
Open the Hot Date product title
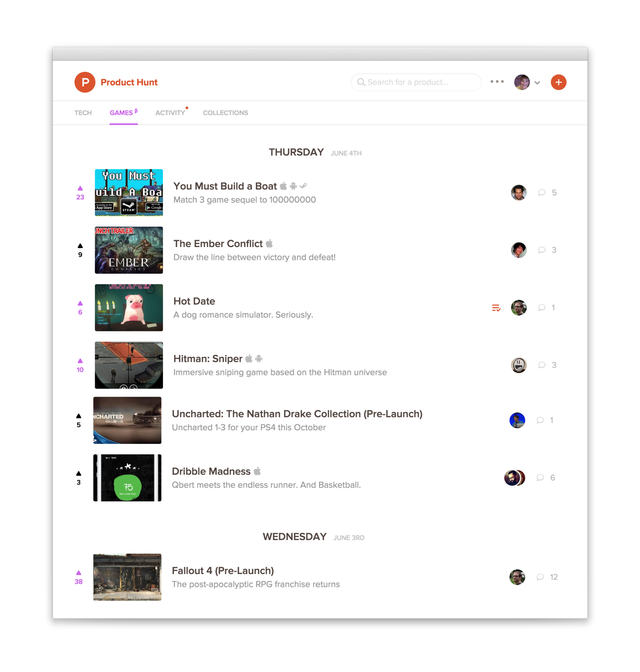point(194,301)
